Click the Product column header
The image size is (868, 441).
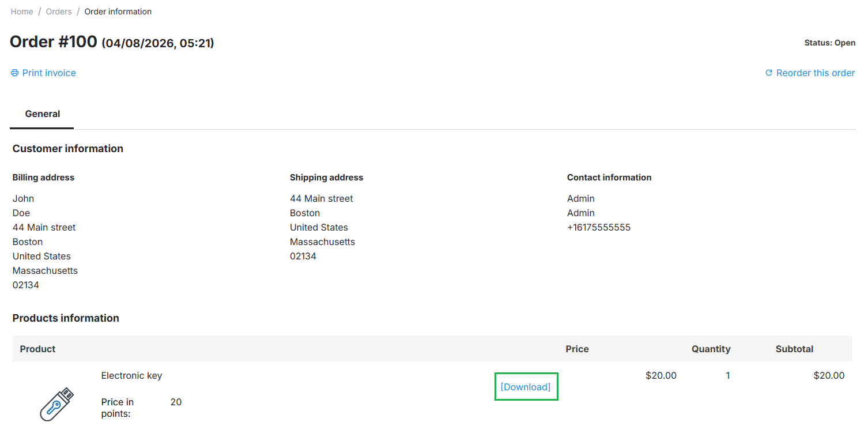point(38,349)
